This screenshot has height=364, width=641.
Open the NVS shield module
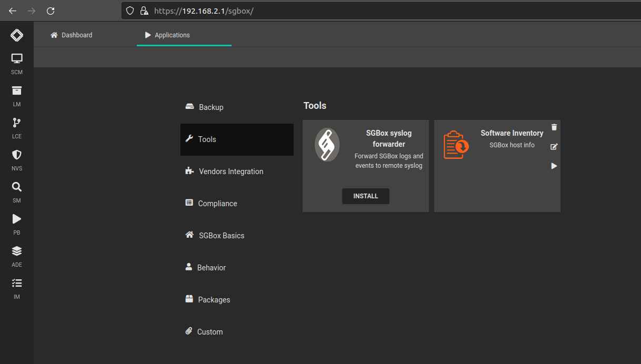pyautogui.click(x=17, y=159)
